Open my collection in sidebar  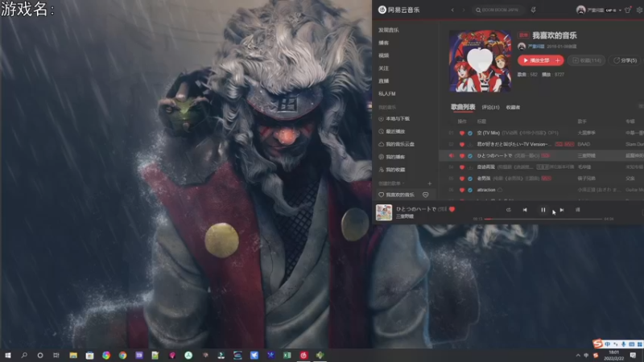click(x=392, y=170)
